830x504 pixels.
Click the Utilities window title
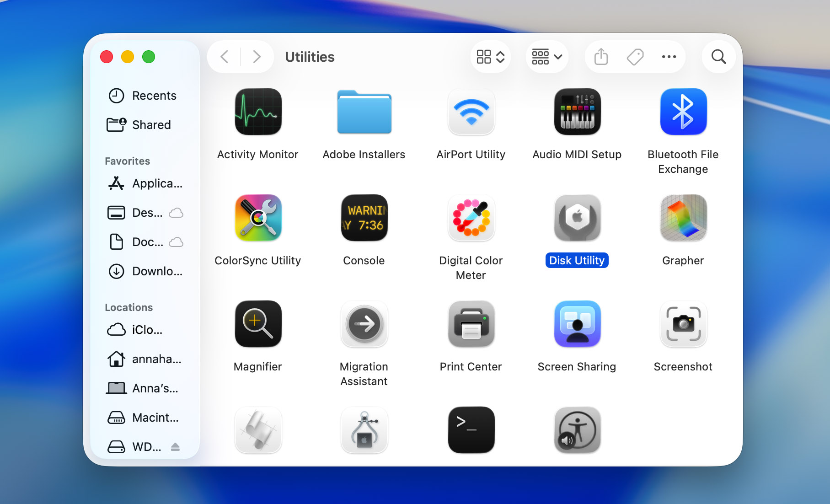click(310, 57)
